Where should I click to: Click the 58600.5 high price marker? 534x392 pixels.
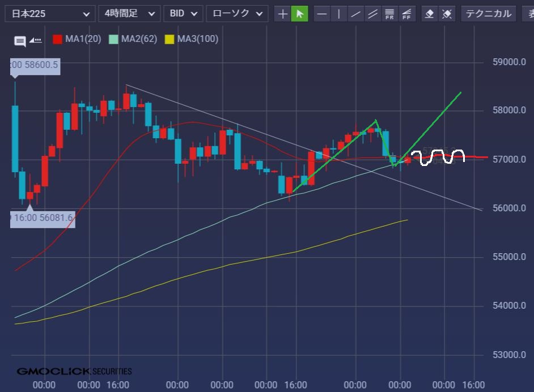(35, 65)
